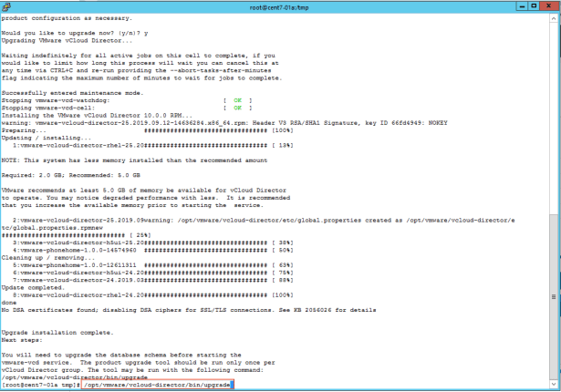Screen dimensions: 561x392
Task: Click the 'Required: 2.0 GB; Recommended: 5.0 GB' line
Action: (71, 174)
